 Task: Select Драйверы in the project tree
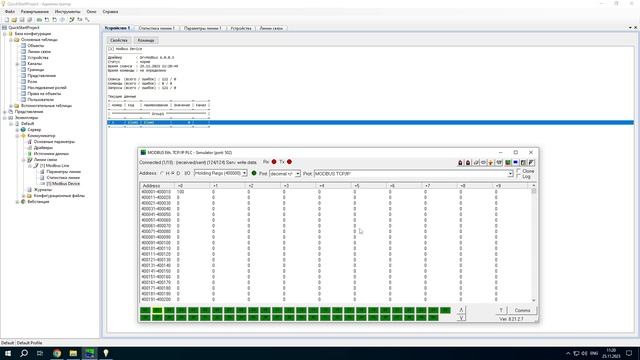pos(43,148)
